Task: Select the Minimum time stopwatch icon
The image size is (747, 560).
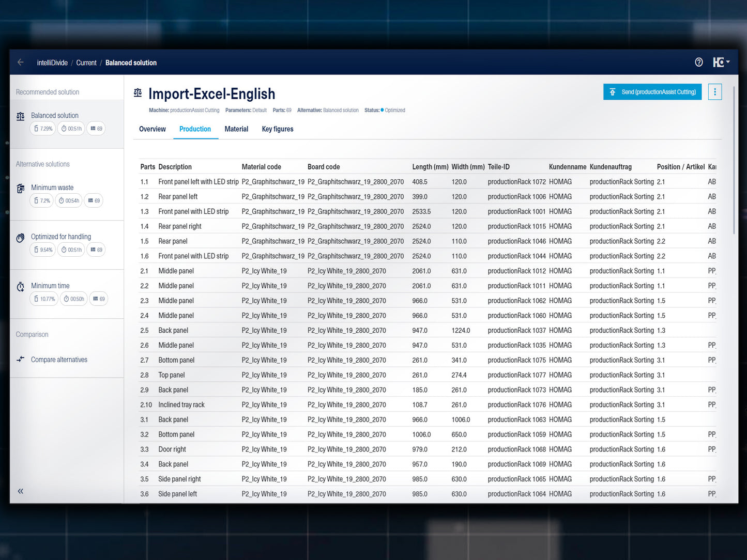Action: click(x=21, y=287)
